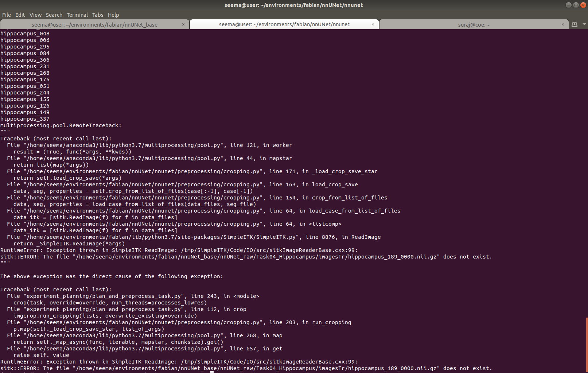Click the 'line 8876, in ReadImage' text
The height and width of the screenshot is (373, 588).
click(x=343, y=237)
